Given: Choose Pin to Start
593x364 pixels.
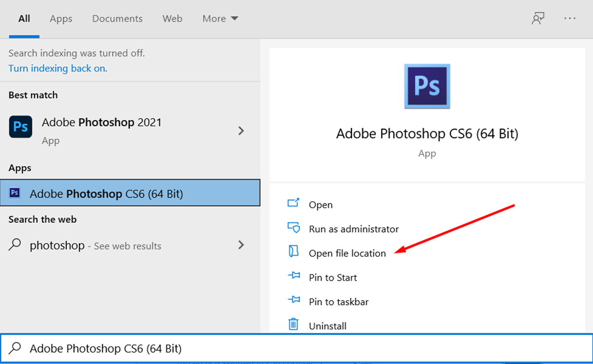Looking at the screenshot, I should [x=333, y=278].
